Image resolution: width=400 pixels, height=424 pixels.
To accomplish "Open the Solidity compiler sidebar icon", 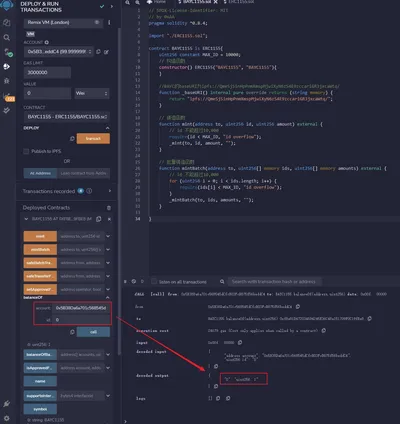I will click(7, 52).
